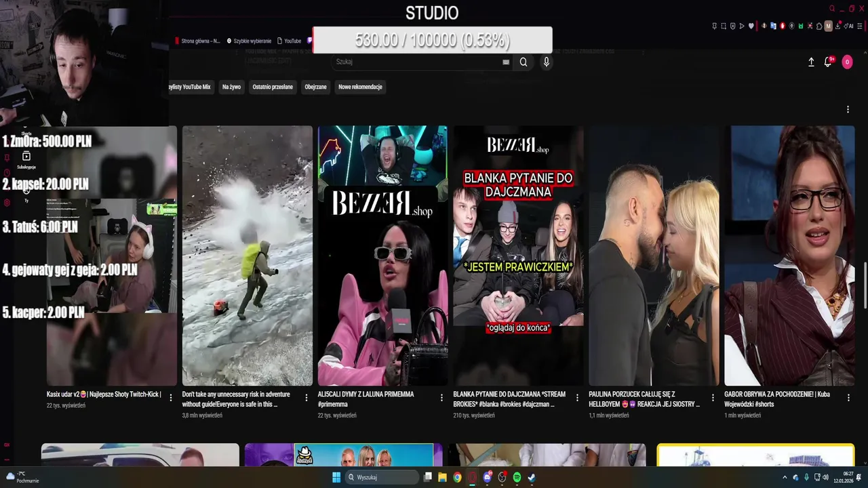This screenshot has width=868, height=488.
Task: Play the woman with glasses Short thumbnail
Action: tap(789, 256)
